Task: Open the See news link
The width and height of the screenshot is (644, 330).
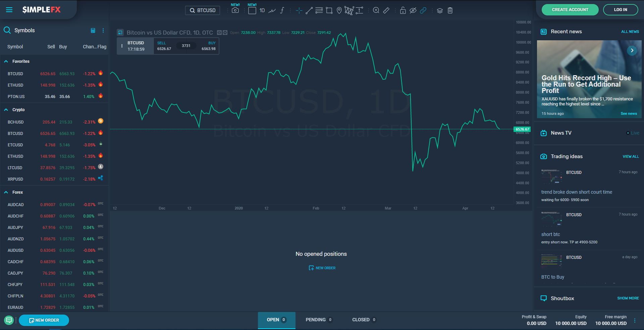Action: tap(629, 113)
